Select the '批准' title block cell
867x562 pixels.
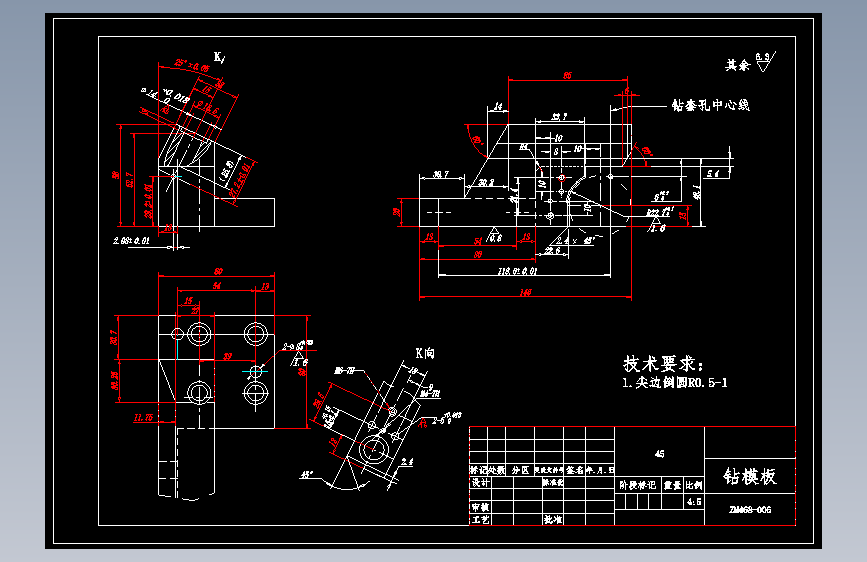pos(552,519)
